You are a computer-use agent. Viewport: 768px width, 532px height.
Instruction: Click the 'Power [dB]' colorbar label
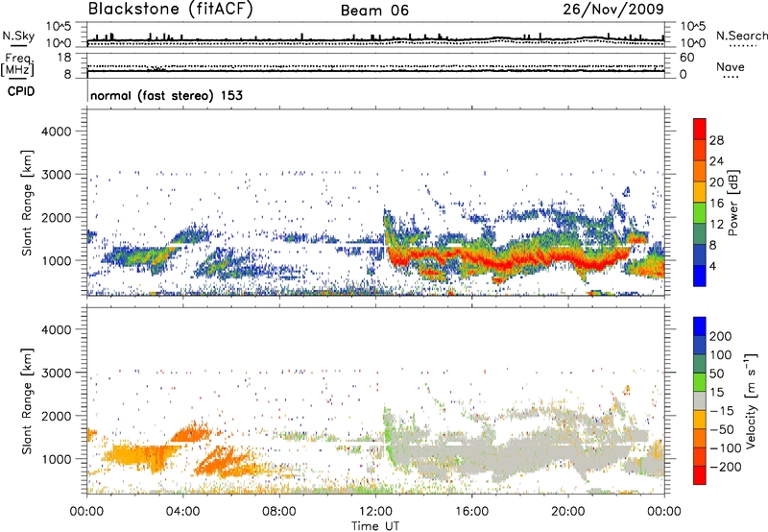coord(733,203)
